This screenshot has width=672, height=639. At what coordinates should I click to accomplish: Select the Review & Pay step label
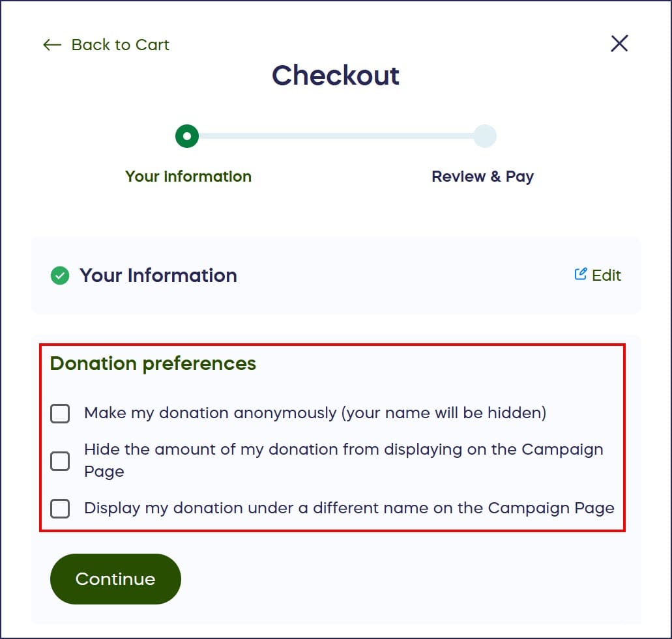coord(482,177)
